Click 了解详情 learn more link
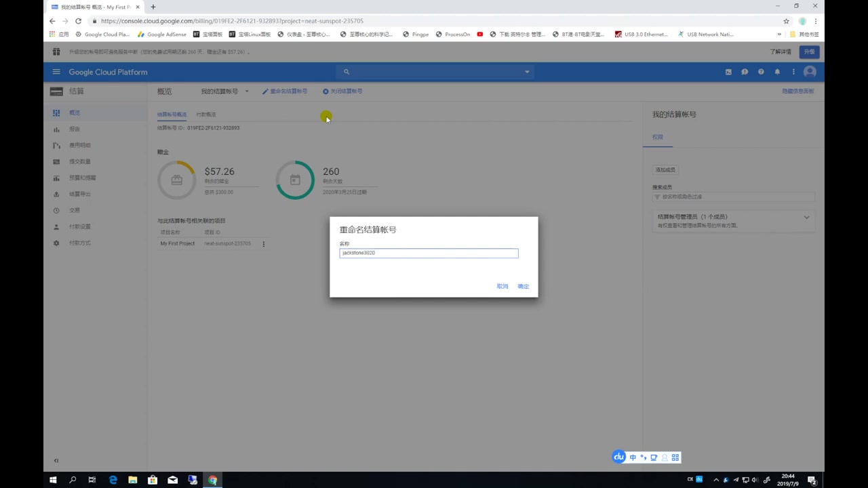Screen dimensions: 868x488 point(781,52)
